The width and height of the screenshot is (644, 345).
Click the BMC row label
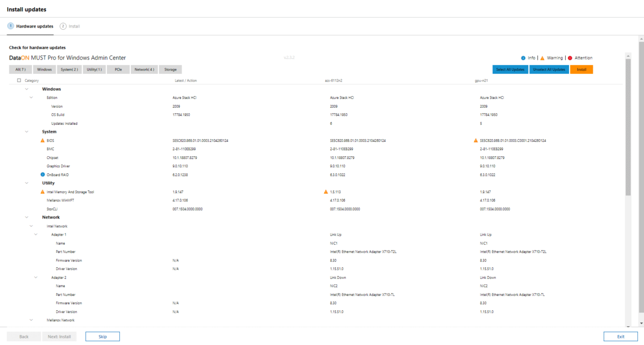click(x=50, y=149)
